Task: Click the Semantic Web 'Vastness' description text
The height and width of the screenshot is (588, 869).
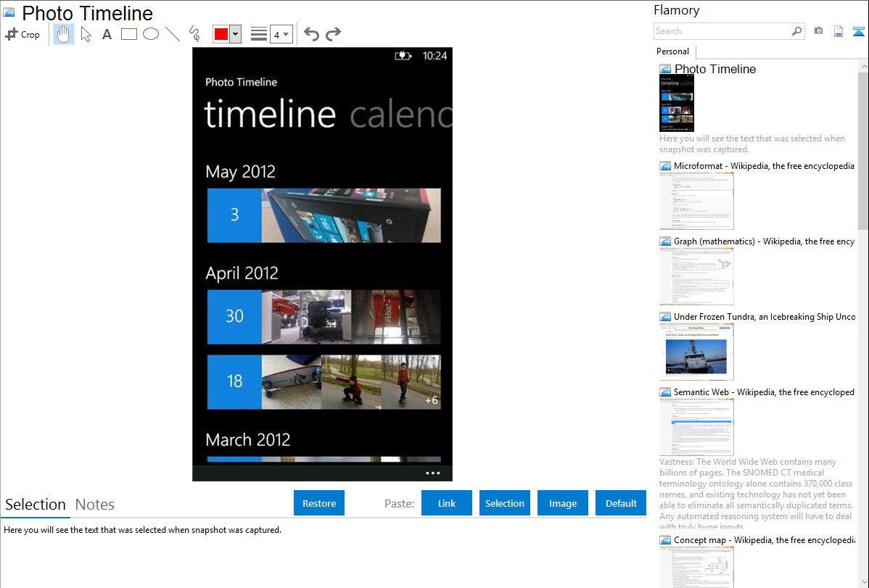Action: point(757,494)
